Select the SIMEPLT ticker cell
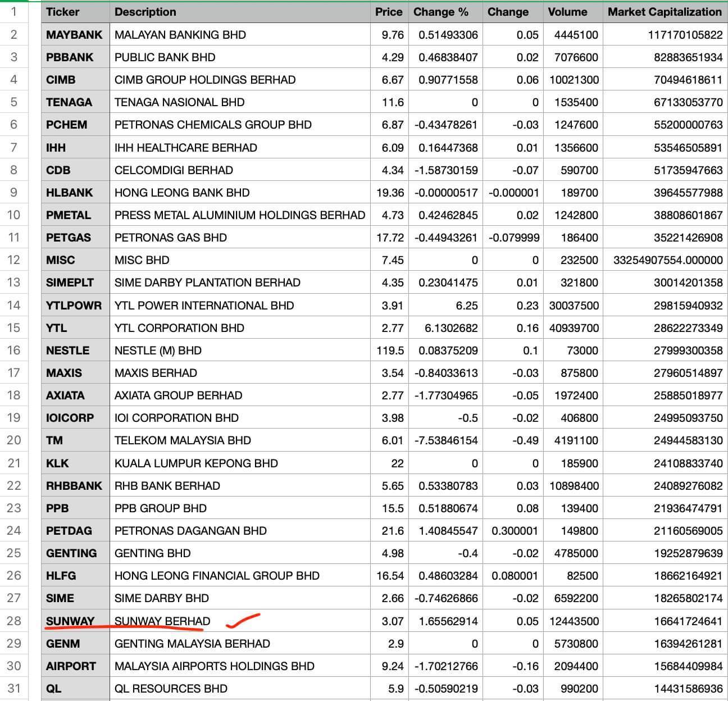The height and width of the screenshot is (701, 728). point(75,283)
